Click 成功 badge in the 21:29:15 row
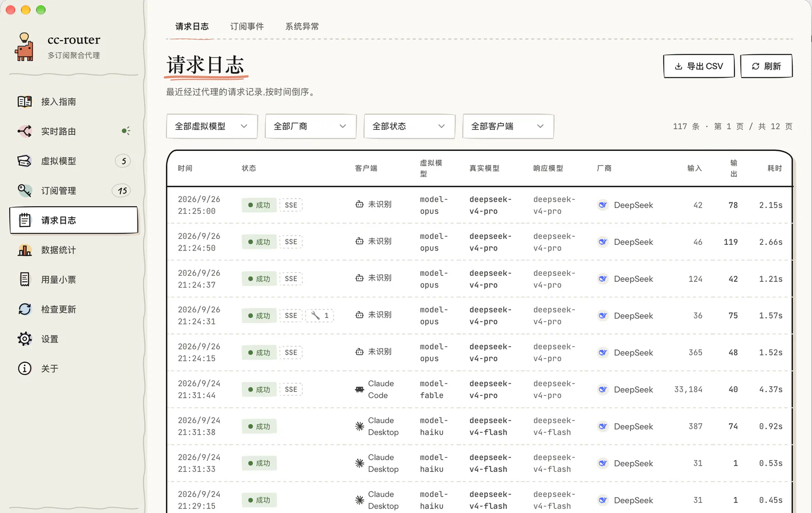This screenshot has width=812, height=513. (259, 500)
